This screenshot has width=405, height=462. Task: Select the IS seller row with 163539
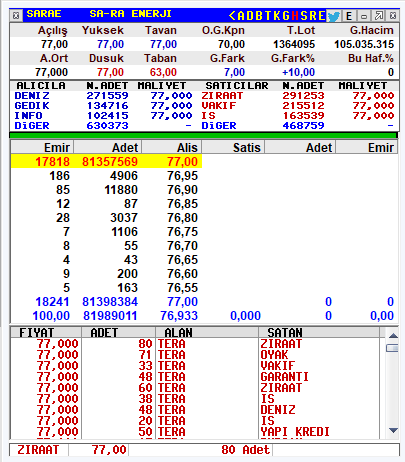click(x=298, y=116)
